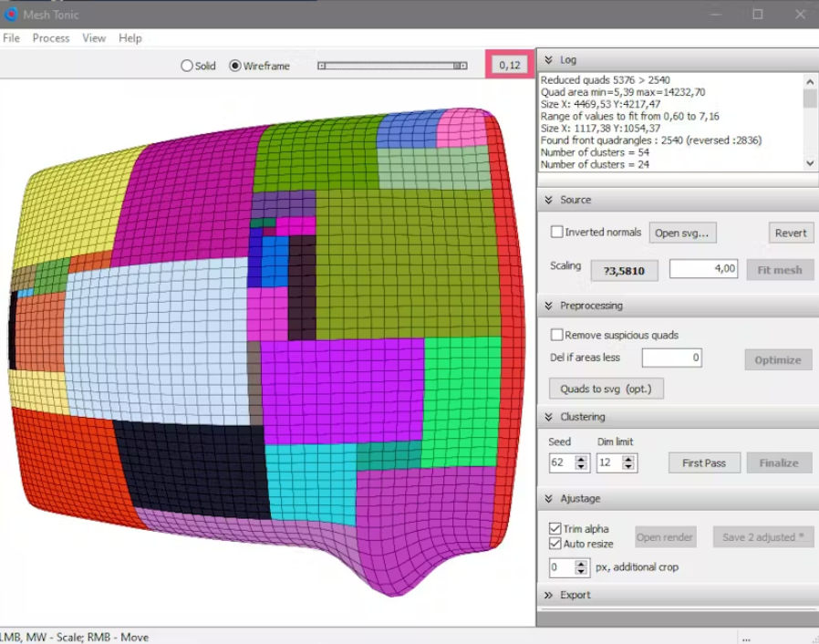Run the First Pass clustering

click(x=704, y=462)
